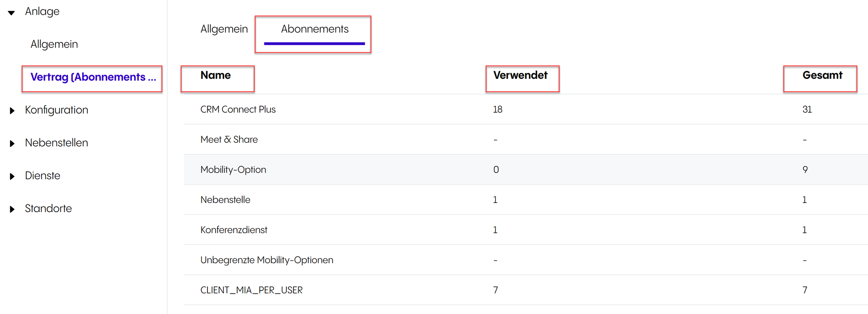Sort by the Gesamt column header

tap(822, 75)
